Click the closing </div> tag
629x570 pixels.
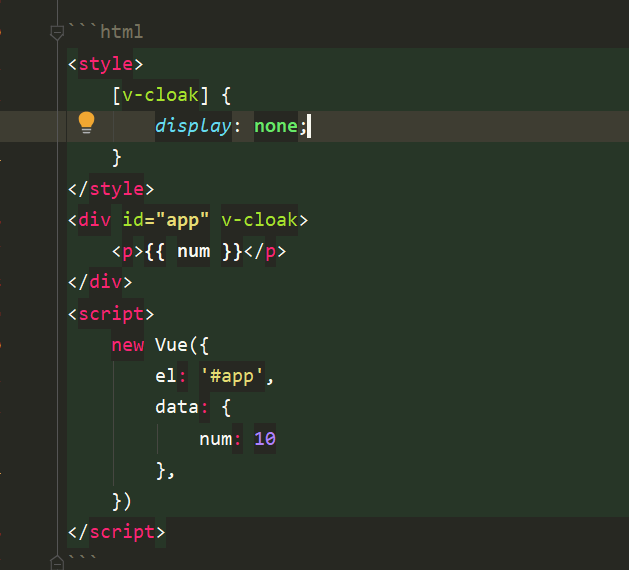[100, 282]
